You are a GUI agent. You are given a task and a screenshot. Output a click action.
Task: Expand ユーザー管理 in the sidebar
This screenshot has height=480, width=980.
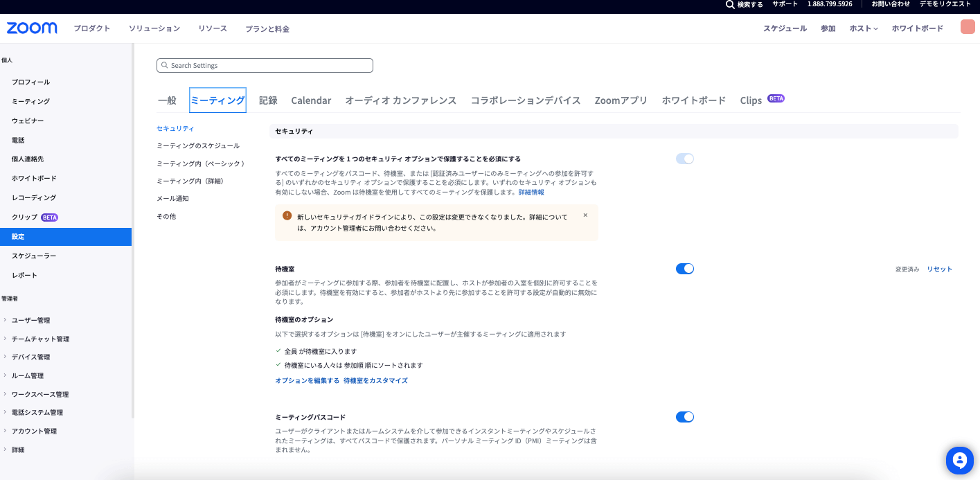point(30,320)
